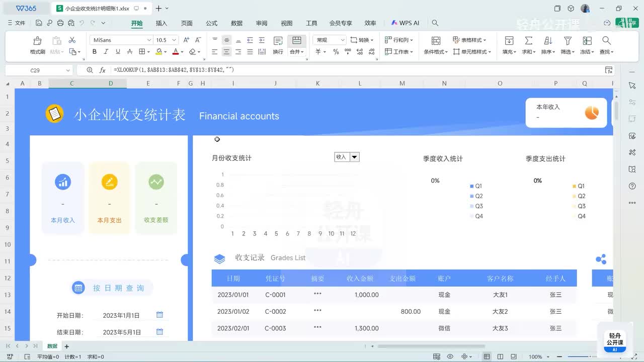Decrease font size with A- icon

[198, 40]
